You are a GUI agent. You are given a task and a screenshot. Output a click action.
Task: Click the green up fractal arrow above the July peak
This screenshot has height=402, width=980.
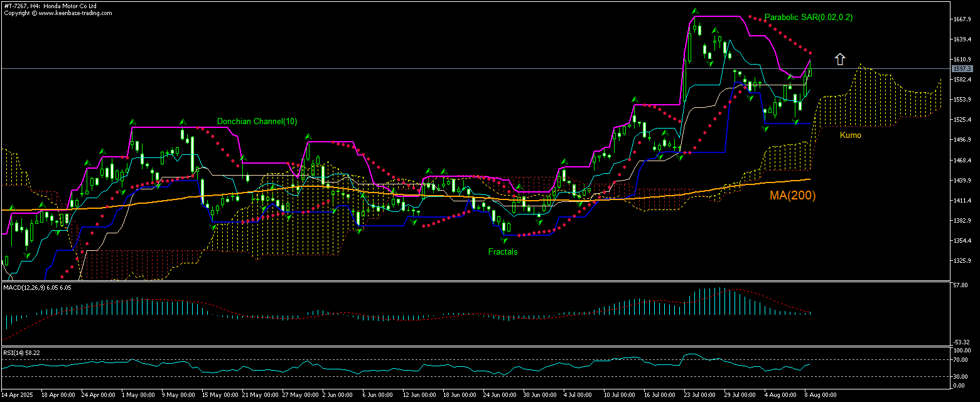click(x=694, y=10)
